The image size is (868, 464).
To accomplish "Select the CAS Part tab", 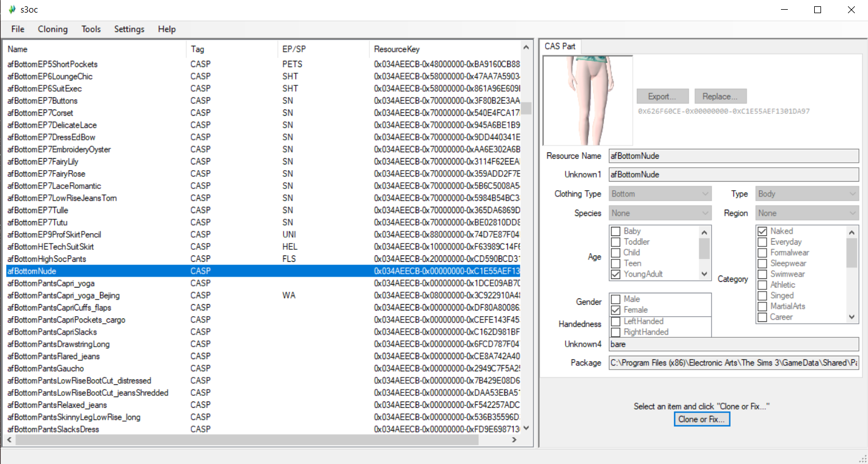I will (x=560, y=46).
